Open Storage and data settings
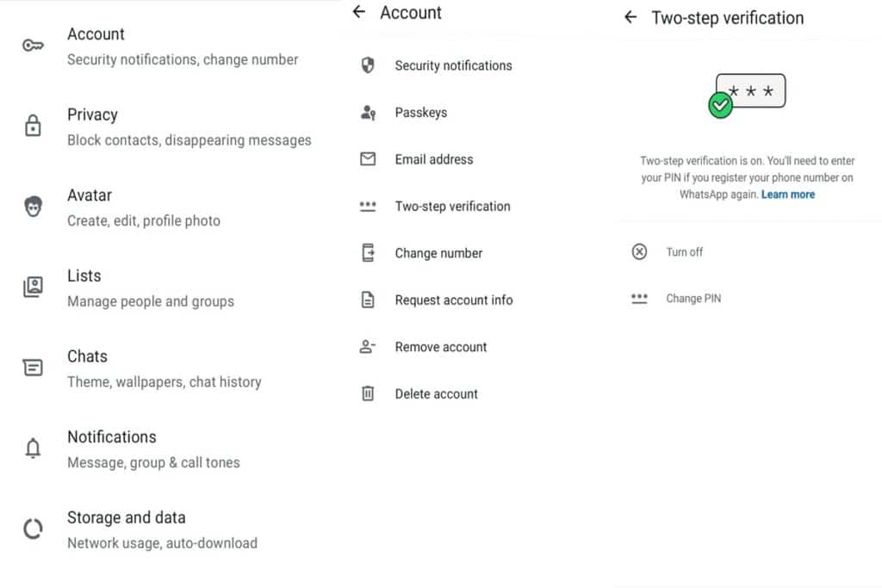This screenshot has height=588, width=882. 169,529
